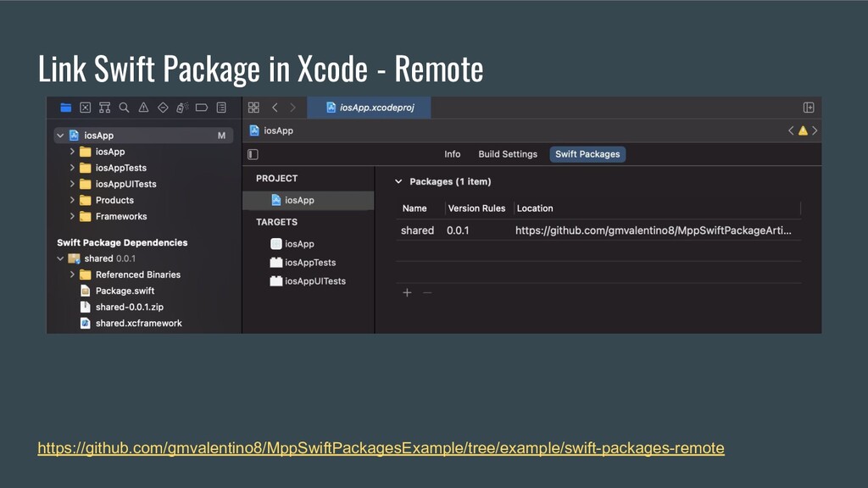Expand the iosAppUITests folder
The width and height of the screenshot is (868, 488).
(72, 184)
